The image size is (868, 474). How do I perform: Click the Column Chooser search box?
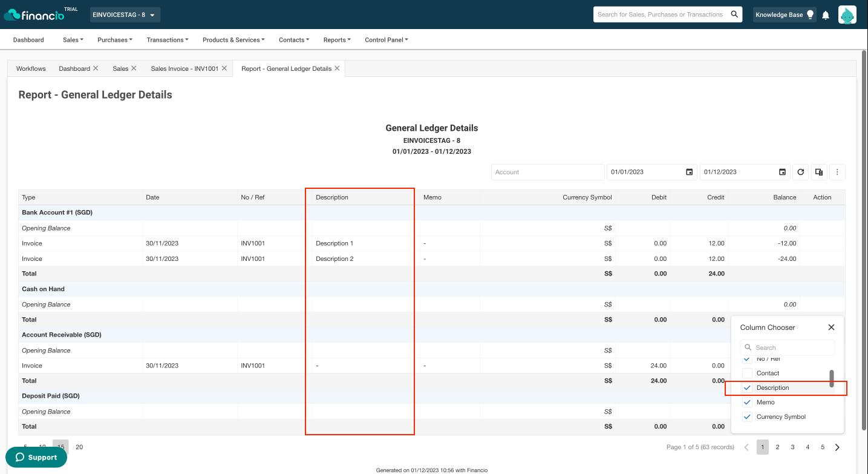click(x=788, y=347)
